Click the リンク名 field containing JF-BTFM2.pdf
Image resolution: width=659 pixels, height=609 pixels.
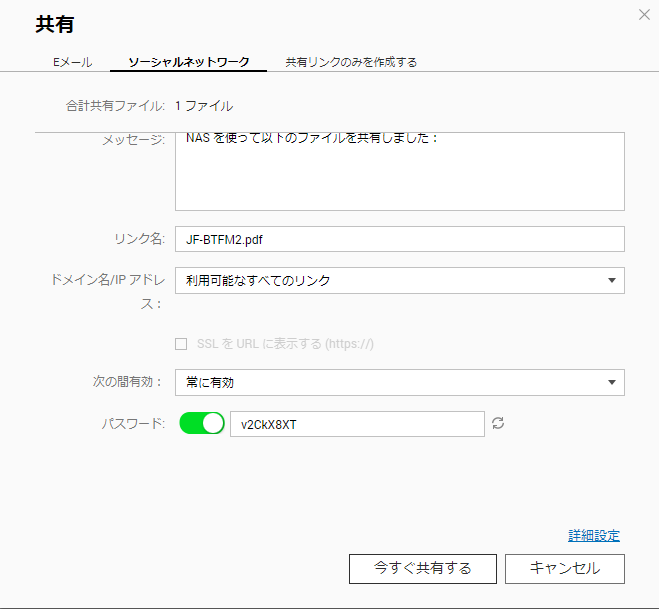click(400, 239)
